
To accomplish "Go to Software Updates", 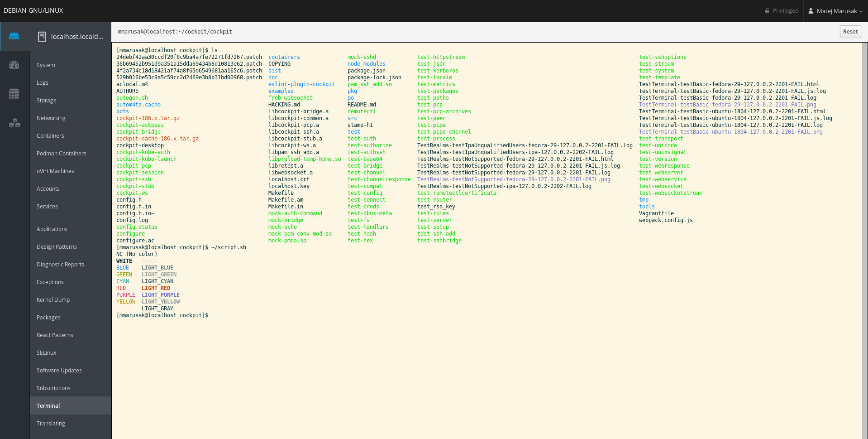I will click(59, 370).
